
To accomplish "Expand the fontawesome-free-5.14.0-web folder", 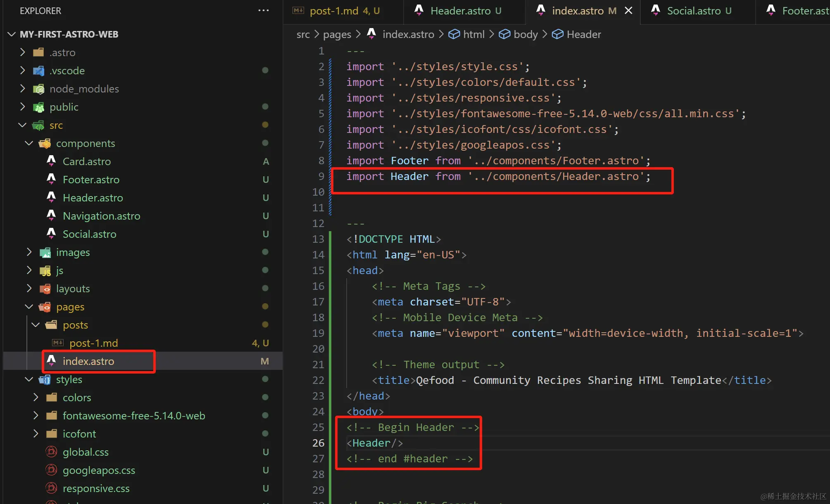I will [x=36, y=416].
